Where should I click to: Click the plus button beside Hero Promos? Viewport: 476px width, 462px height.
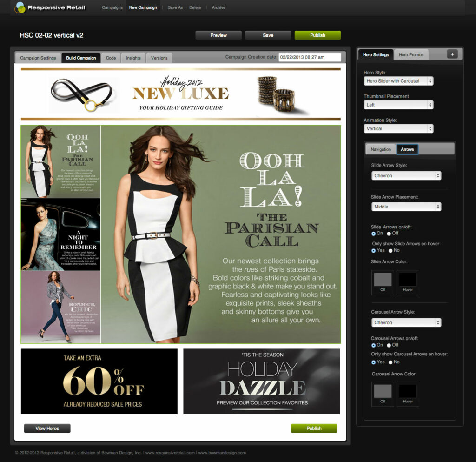pos(452,54)
